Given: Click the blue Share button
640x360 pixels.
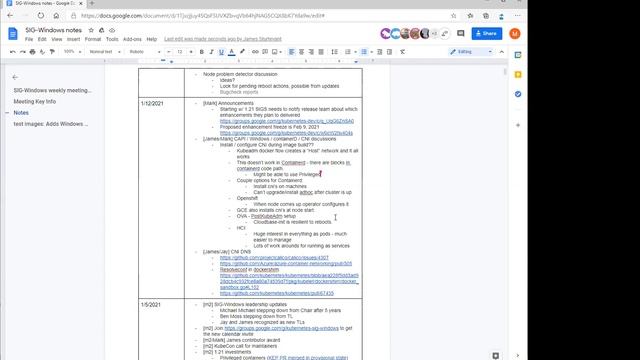Looking at the screenshot, I should [x=487, y=33].
